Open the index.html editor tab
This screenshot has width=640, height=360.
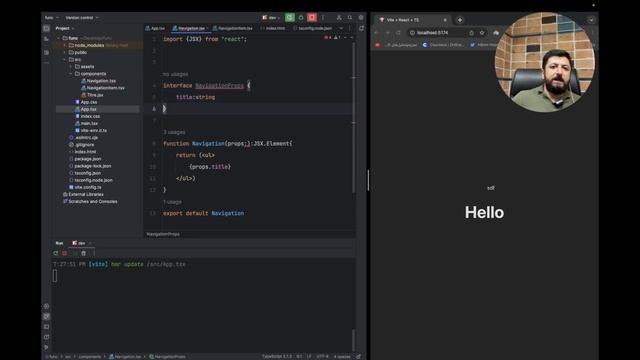[273, 28]
